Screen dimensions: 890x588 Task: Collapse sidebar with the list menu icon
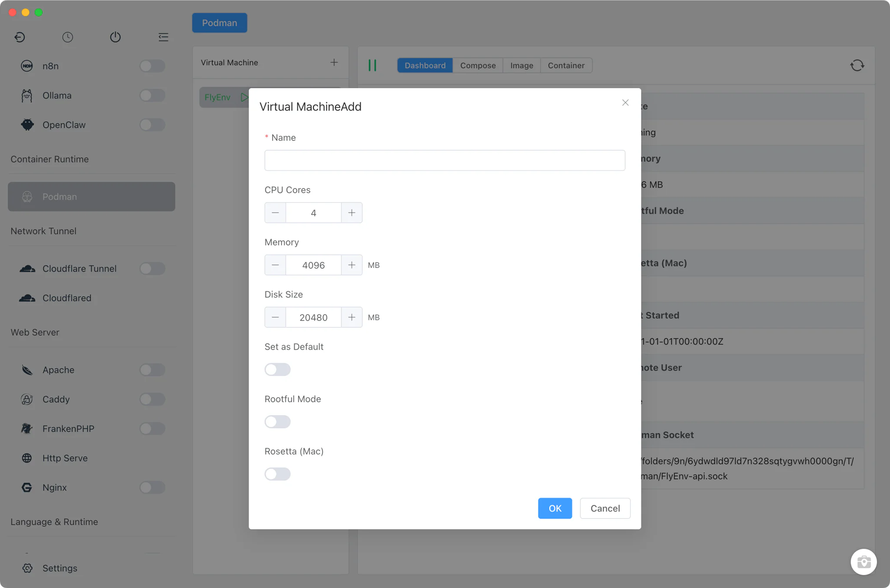pyautogui.click(x=163, y=37)
